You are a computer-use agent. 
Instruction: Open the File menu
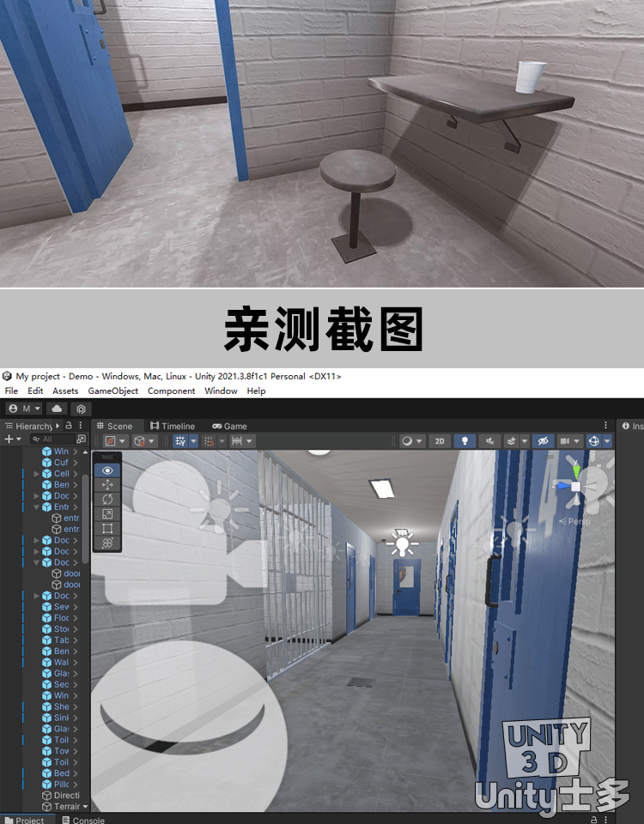11,391
